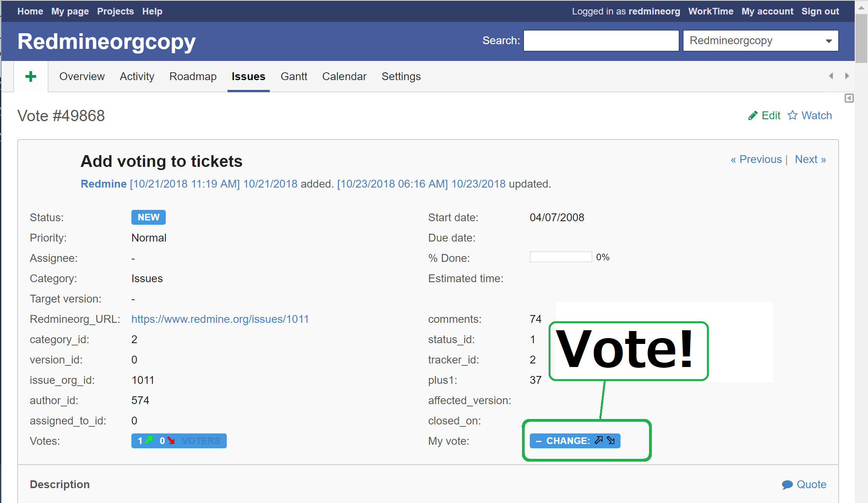Screen dimensions: 868x503
Task: Click the % Done progress bar
Action: (x=561, y=257)
